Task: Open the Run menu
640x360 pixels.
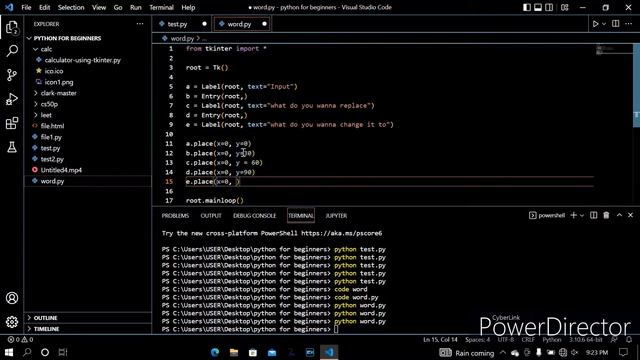Action: click(x=136, y=7)
